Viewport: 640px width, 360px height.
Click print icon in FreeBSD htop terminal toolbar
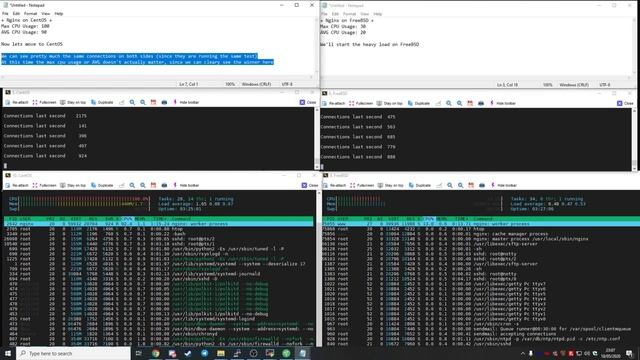click(482, 185)
